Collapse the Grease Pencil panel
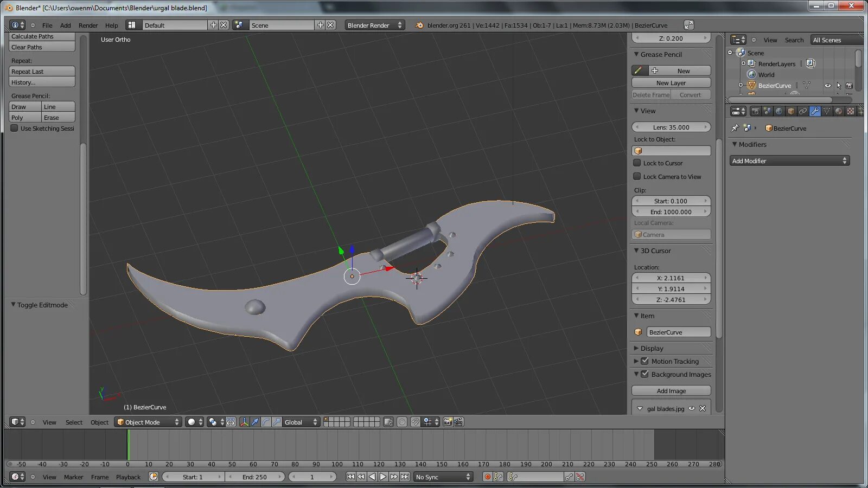868x488 pixels. [636, 54]
